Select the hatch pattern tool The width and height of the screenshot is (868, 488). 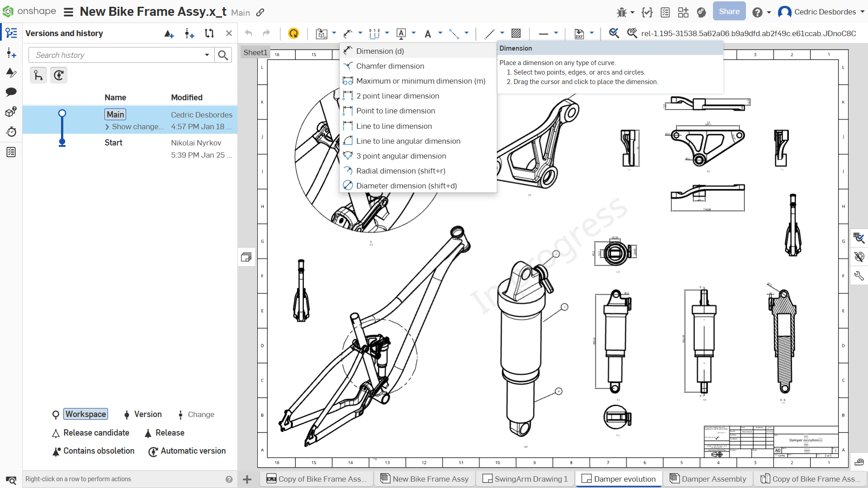coord(516,33)
